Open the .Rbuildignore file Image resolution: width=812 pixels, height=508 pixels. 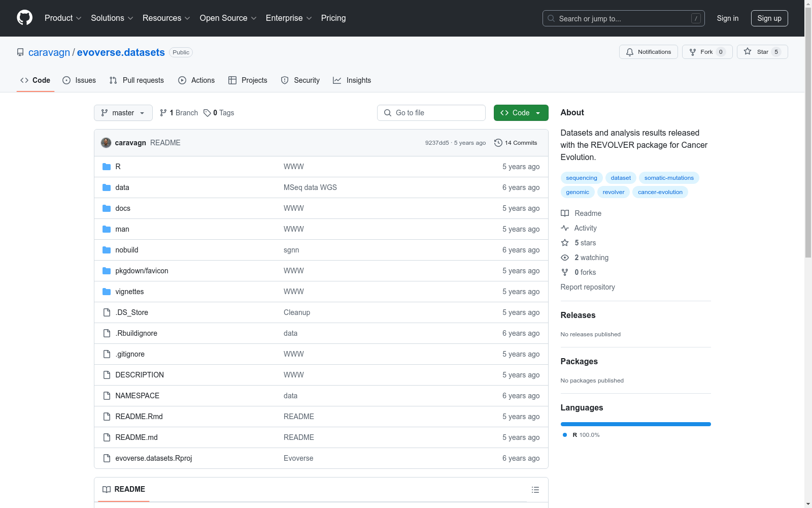(x=136, y=333)
